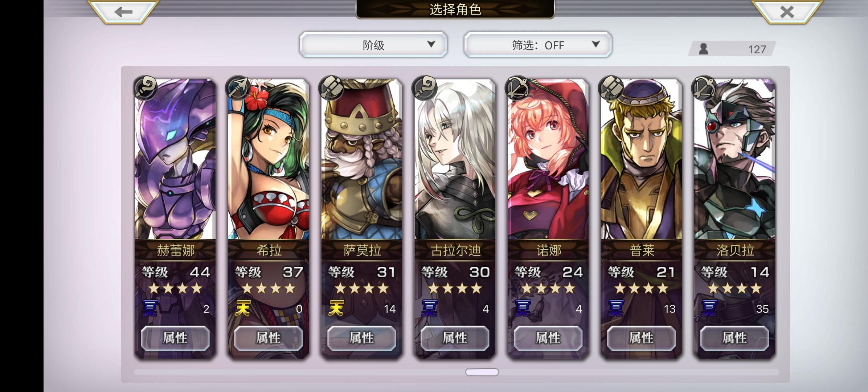View 属性 for 普莱

(x=641, y=338)
